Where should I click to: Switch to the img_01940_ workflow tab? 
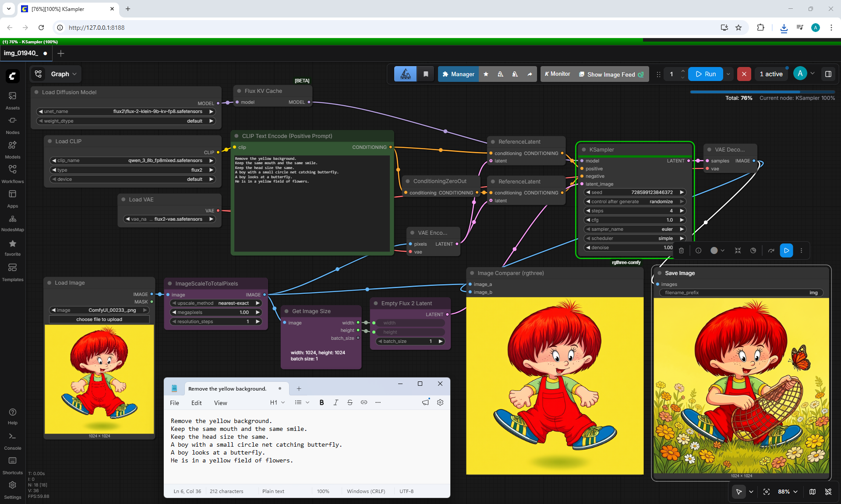(x=25, y=53)
